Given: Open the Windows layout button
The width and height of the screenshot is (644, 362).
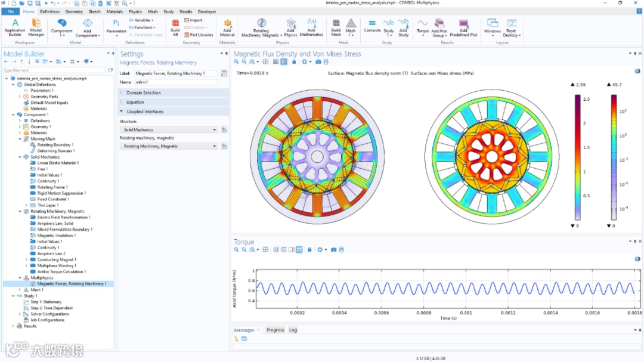Looking at the screenshot, I should pos(493,27).
